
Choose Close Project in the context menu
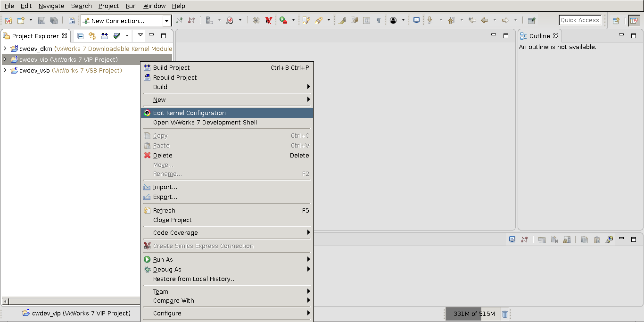[227, 220]
